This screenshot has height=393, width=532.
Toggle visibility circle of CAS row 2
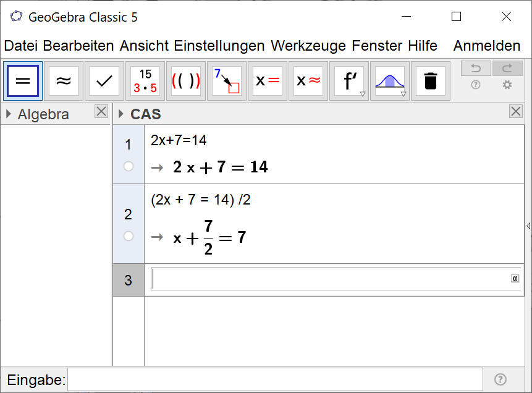point(129,236)
